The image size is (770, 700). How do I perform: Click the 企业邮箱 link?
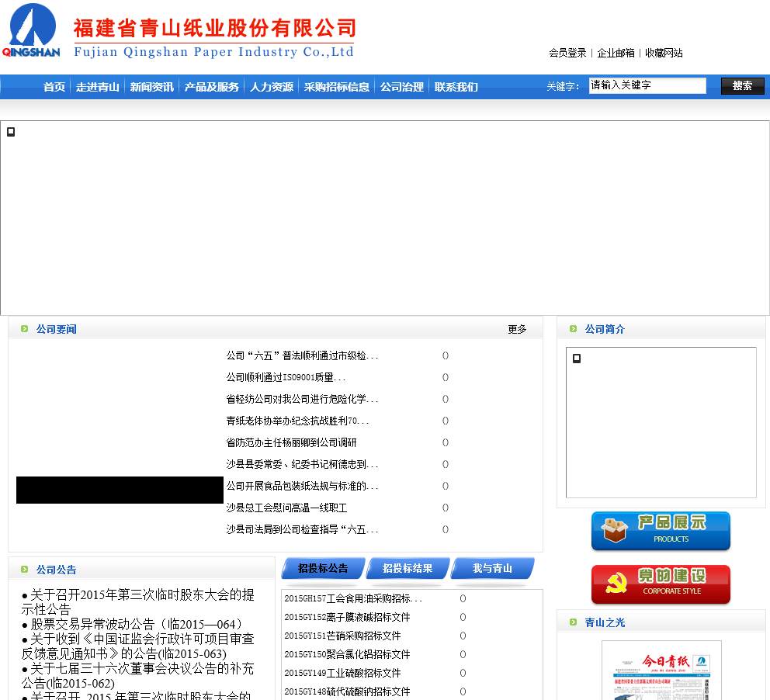coord(616,53)
